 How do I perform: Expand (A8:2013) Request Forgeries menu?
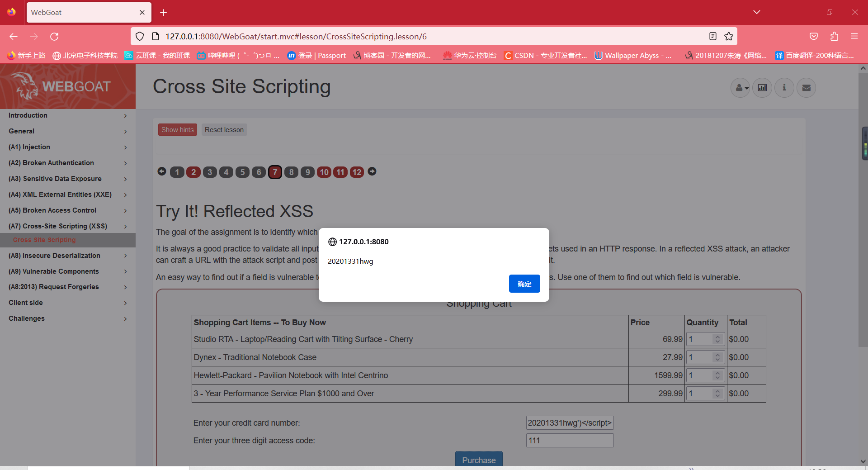pos(68,287)
